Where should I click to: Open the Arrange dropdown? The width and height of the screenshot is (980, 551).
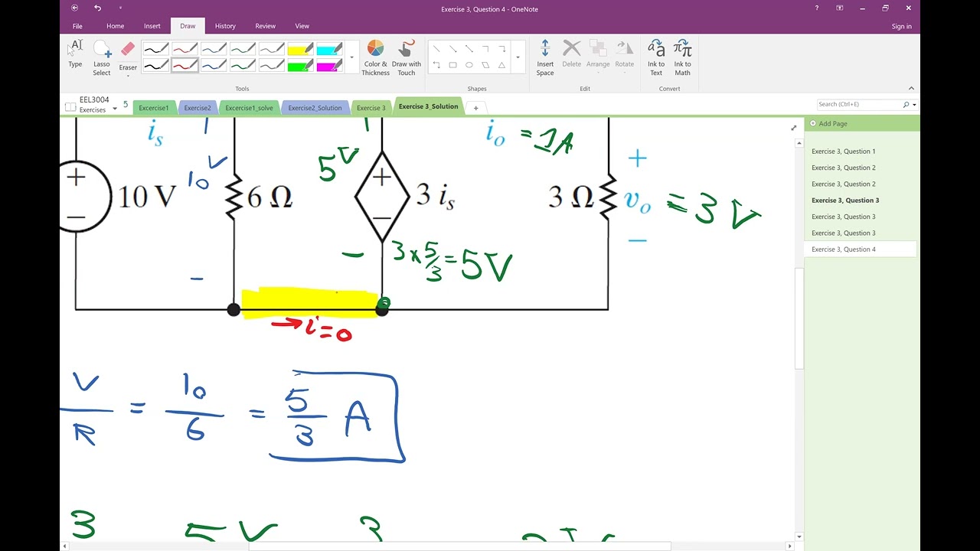pos(598,57)
